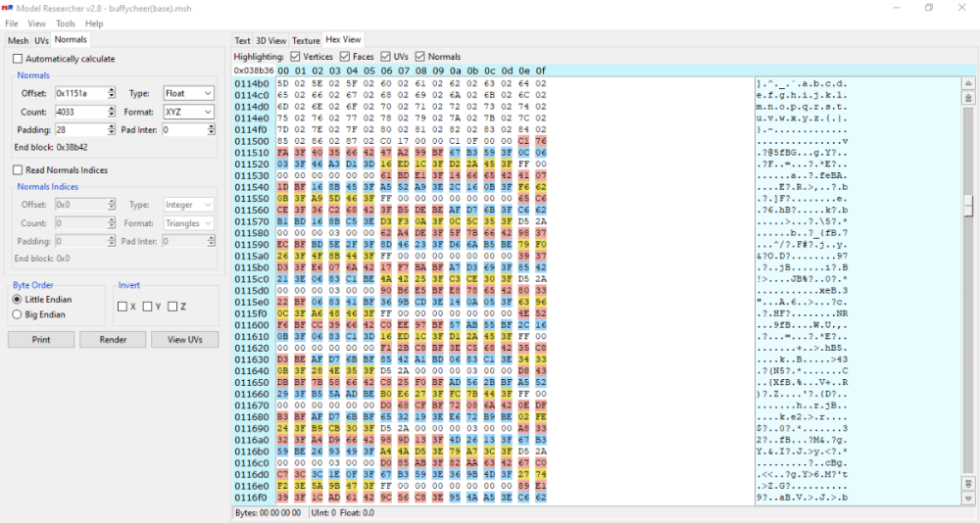Click hex scrollbar up arrow
The height and width of the screenshot is (523, 980).
968,83
